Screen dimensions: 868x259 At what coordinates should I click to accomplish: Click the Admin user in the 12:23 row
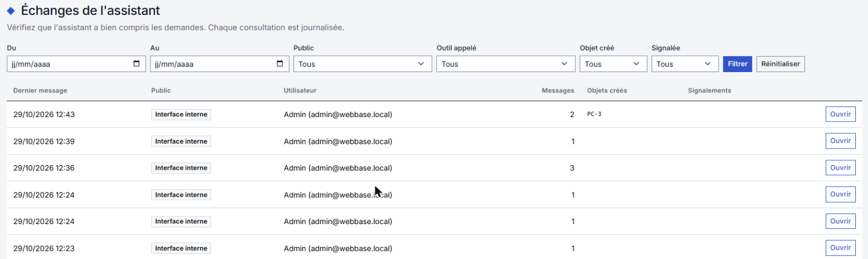tap(338, 248)
